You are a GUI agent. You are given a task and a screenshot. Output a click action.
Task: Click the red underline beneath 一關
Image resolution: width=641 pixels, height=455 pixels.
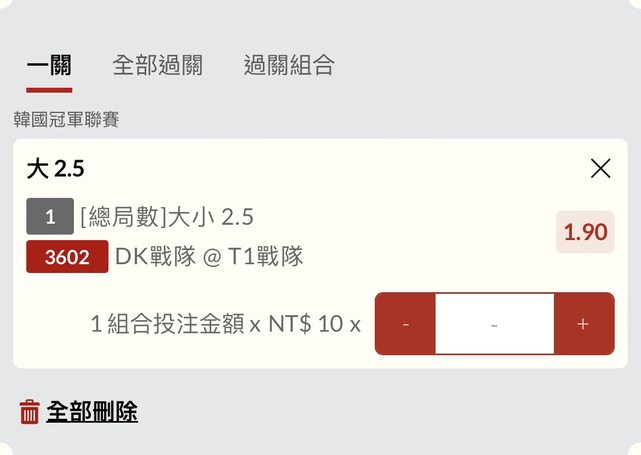click(x=49, y=90)
